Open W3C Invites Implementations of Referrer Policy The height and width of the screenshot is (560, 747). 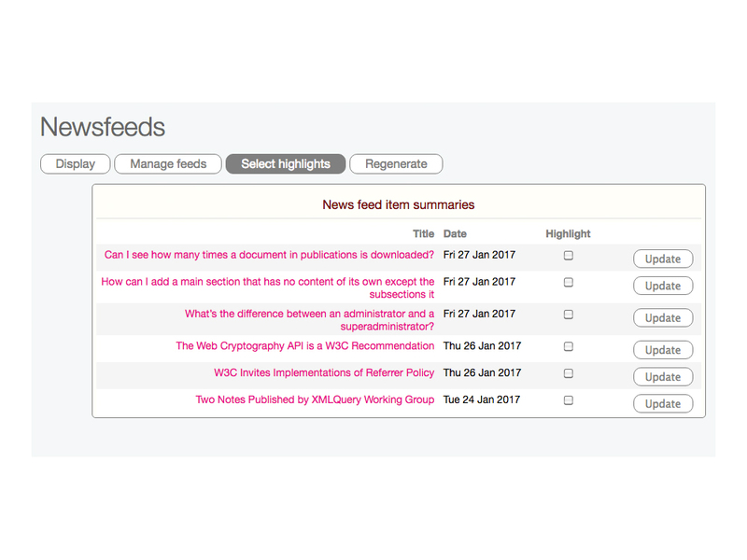click(x=324, y=373)
